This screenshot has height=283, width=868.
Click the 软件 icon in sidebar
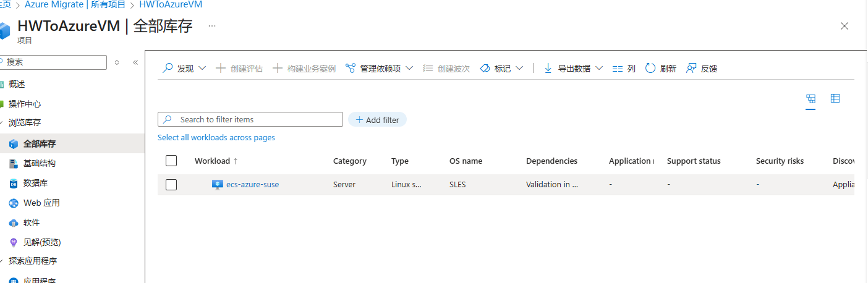(x=14, y=223)
